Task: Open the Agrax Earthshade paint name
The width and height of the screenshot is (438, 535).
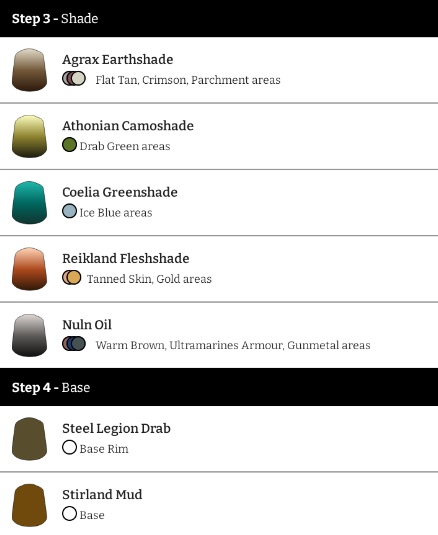Action: point(118,60)
